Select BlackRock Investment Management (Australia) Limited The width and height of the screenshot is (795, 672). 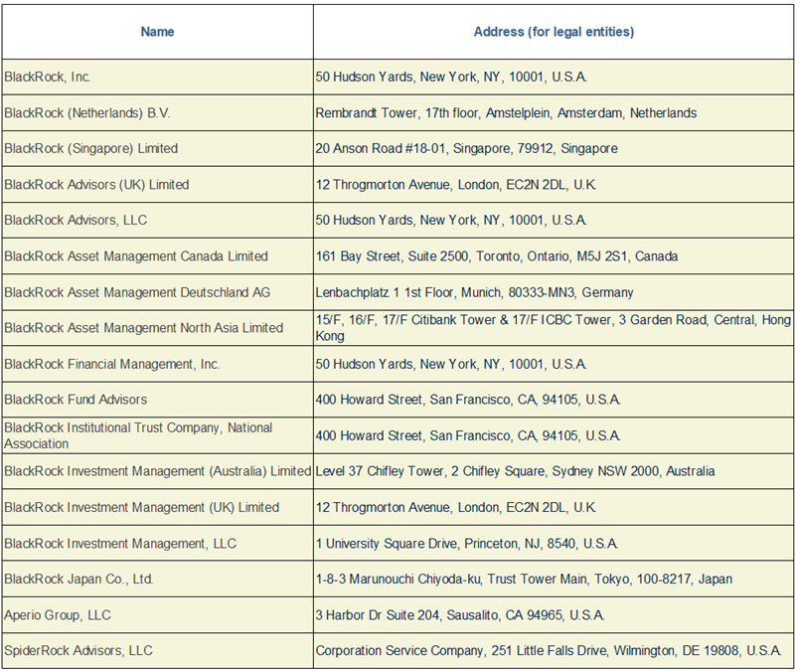point(158,471)
